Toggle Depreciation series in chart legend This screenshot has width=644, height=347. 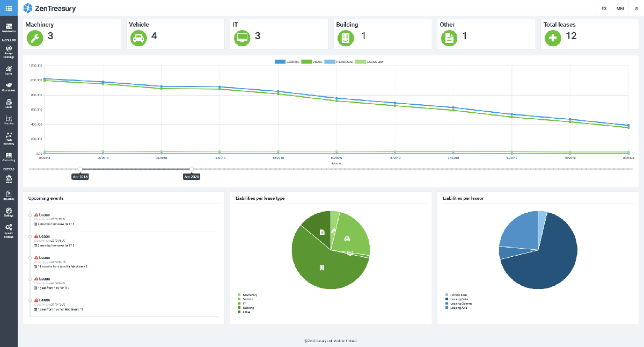pyautogui.click(x=370, y=62)
